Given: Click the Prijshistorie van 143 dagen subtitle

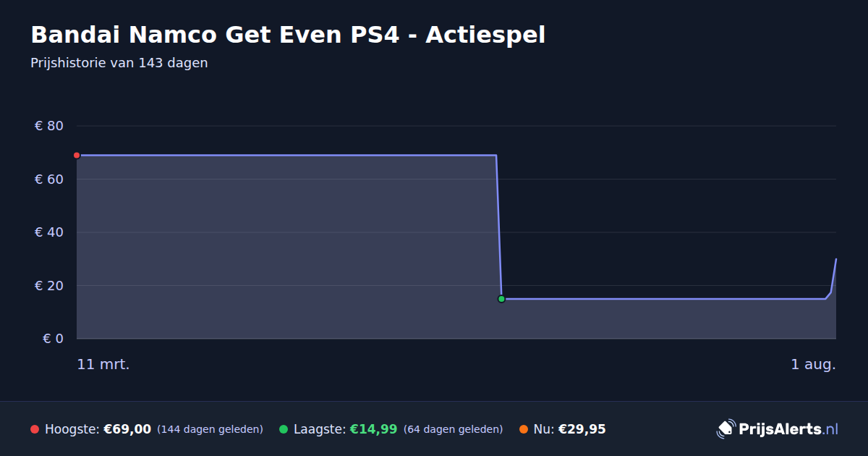Looking at the screenshot, I should click(119, 63).
